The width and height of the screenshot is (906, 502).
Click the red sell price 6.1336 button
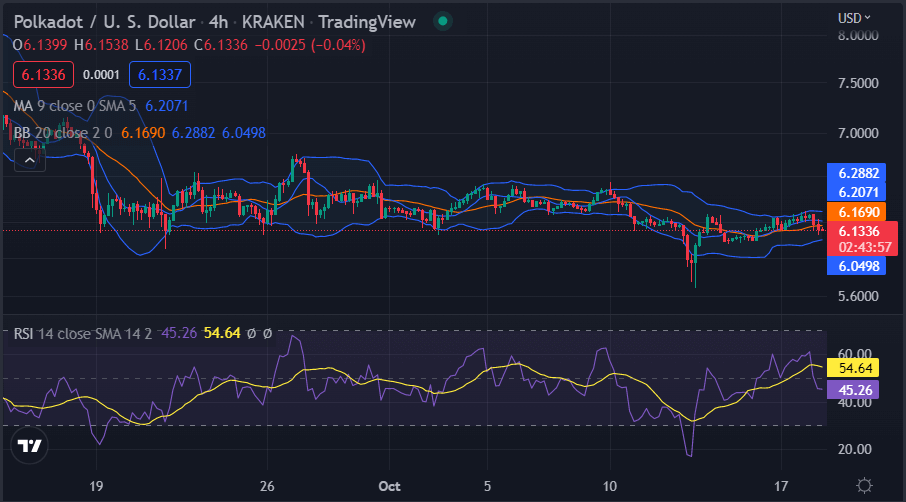point(43,75)
